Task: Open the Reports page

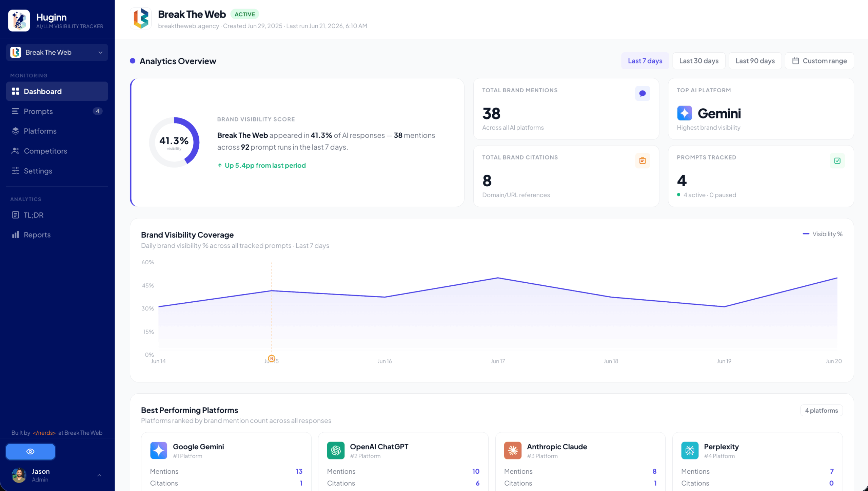Action: coord(57,234)
